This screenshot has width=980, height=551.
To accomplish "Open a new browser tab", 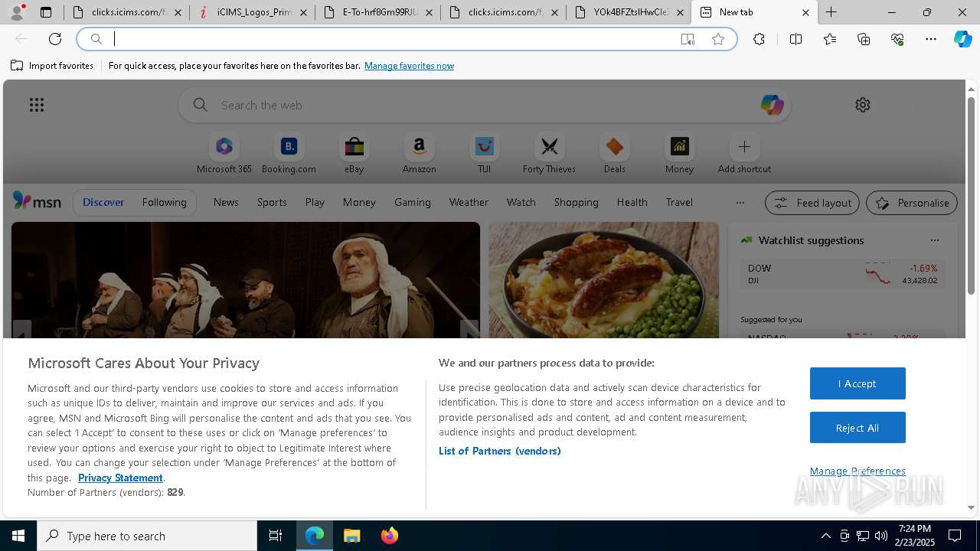I will pos(831,12).
